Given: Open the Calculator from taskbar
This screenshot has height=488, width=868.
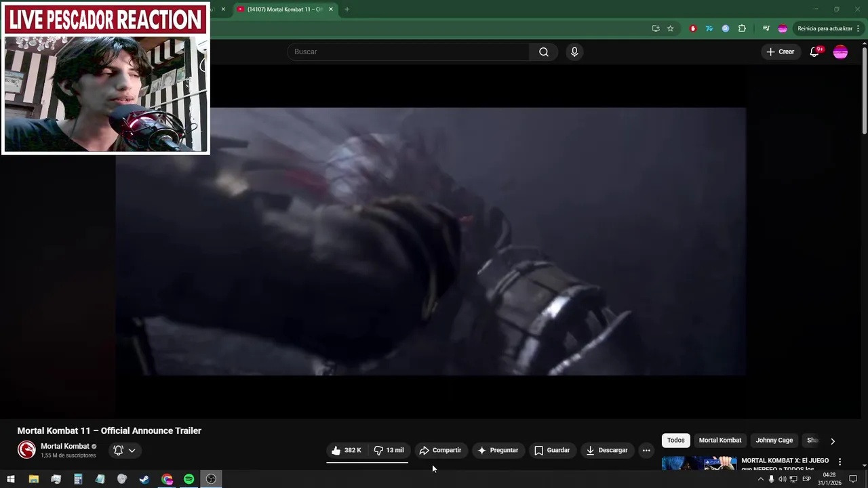Looking at the screenshot, I should 78,479.
